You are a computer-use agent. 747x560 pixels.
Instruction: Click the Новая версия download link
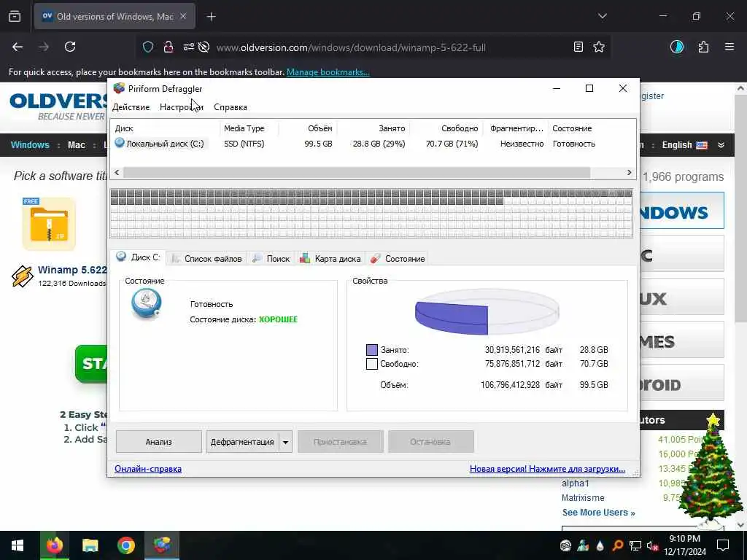547,469
